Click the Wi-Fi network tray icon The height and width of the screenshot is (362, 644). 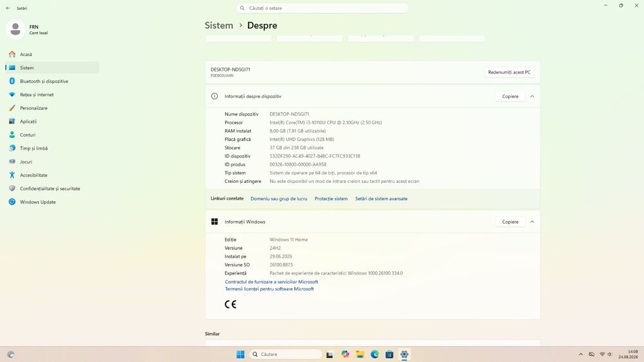pyautogui.click(x=602, y=354)
